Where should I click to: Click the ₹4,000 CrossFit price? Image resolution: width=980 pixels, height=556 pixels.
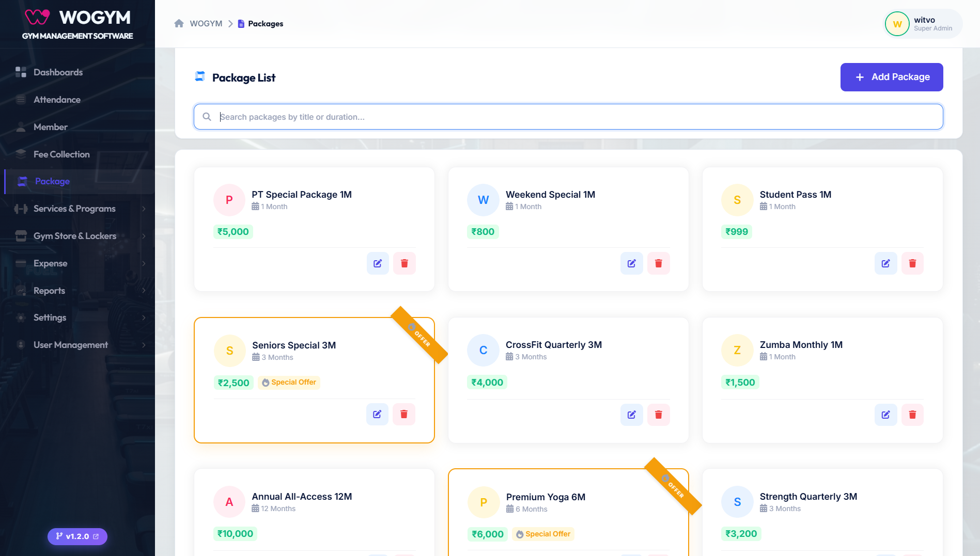(487, 383)
